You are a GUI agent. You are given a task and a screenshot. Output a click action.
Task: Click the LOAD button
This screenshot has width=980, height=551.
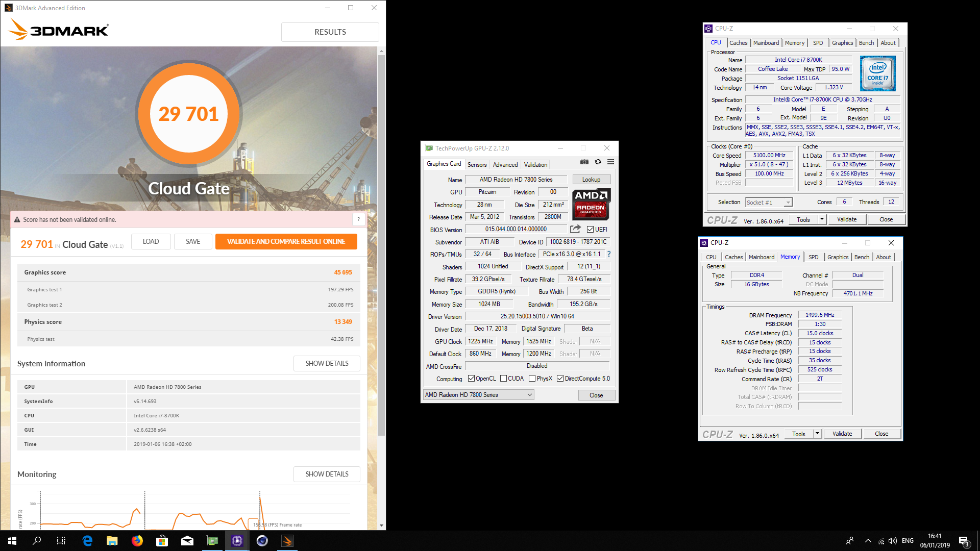pyautogui.click(x=151, y=241)
